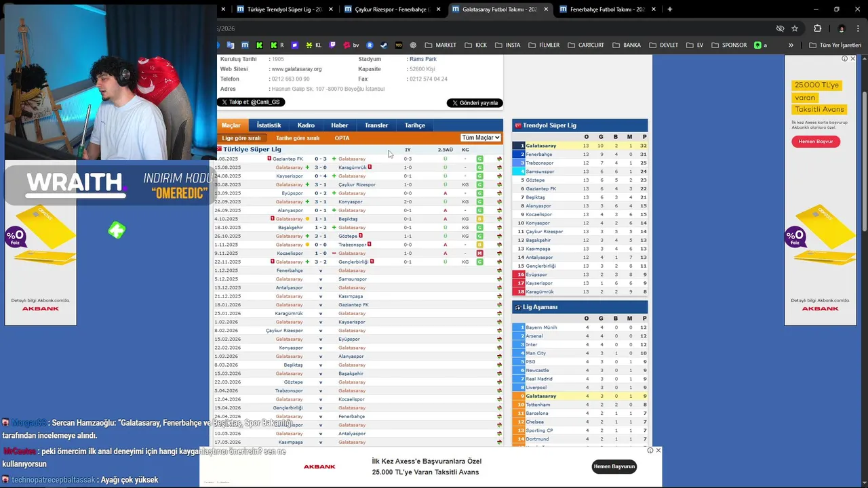
Task: Click the Takip et @Canli_GS button
Action: tap(251, 102)
